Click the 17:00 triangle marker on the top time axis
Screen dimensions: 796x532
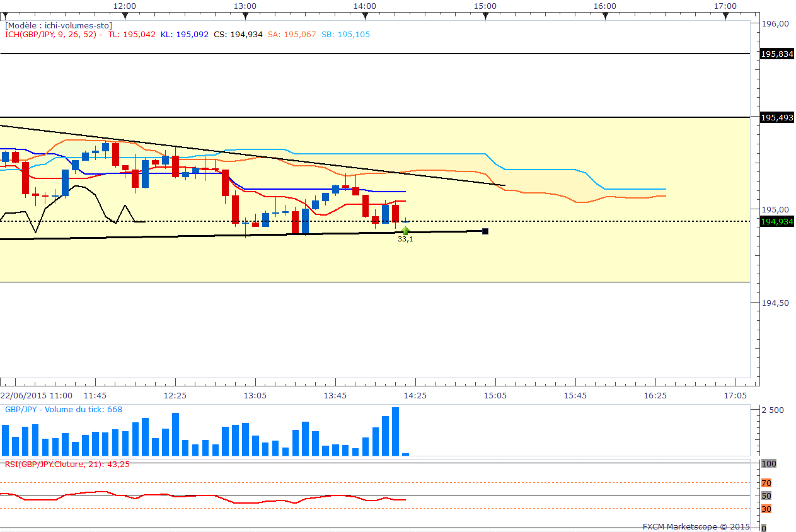click(725, 17)
